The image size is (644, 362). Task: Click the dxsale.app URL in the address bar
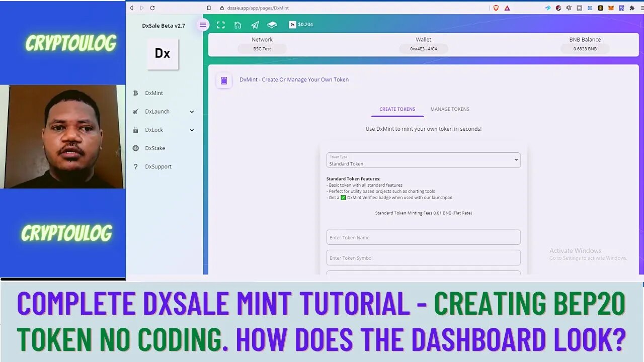[x=258, y=8]
